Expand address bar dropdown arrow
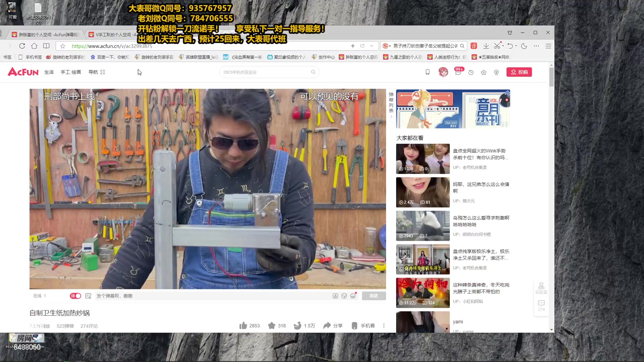This screenshot has height=362, width=644. 372,46
